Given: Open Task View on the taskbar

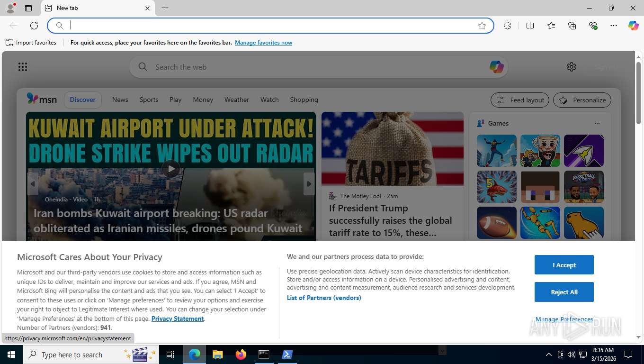Looking at the screenshot, I should pyautogui.click(x=170, y=355).
